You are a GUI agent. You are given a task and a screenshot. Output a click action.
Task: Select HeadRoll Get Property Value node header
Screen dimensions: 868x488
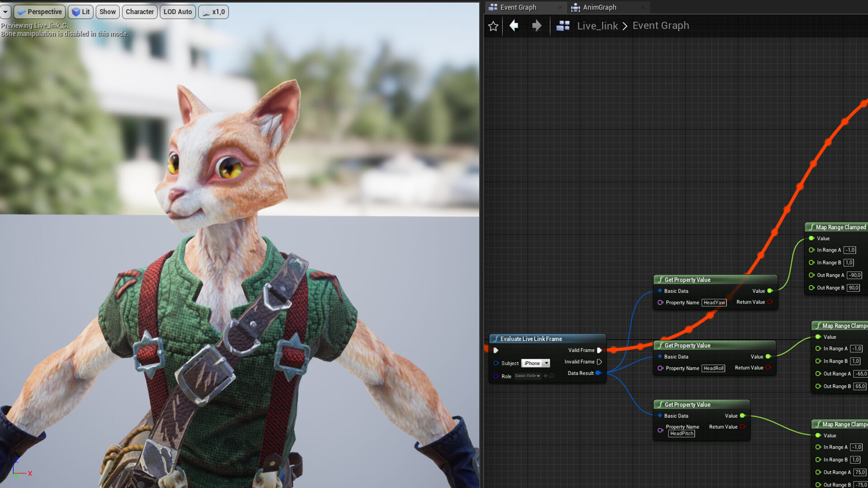coord(714,346)
